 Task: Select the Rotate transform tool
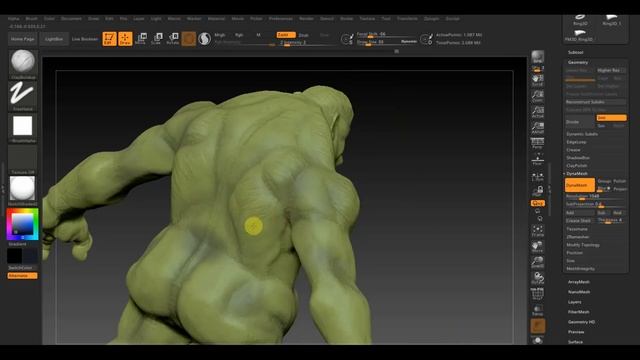pyautogui.click(x=173, y=39)
